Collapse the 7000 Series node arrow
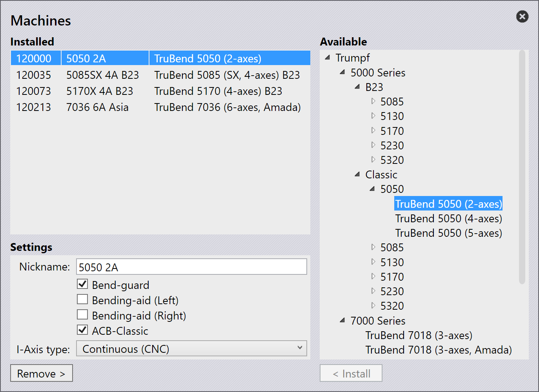This screenshot has width=539, height=392. (342, 320)
